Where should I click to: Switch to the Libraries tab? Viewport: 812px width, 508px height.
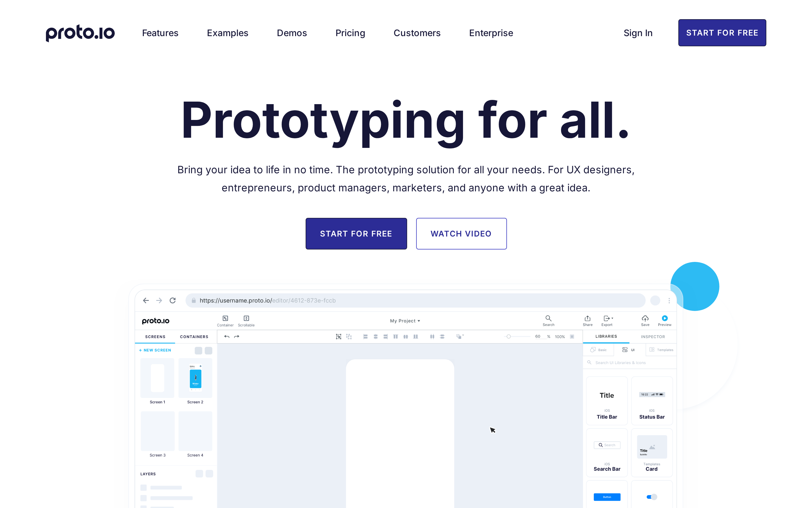click(606, 336)
